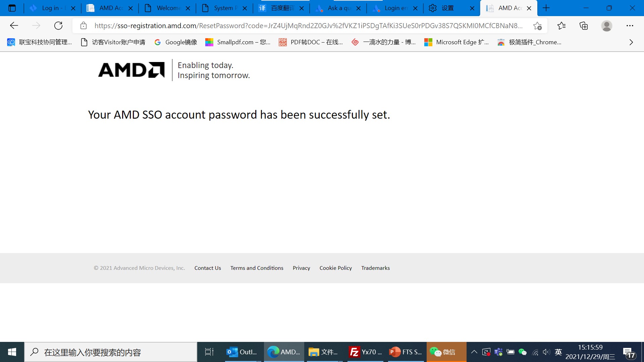Open FileZilla Yx70 window from taskbar

365,352
